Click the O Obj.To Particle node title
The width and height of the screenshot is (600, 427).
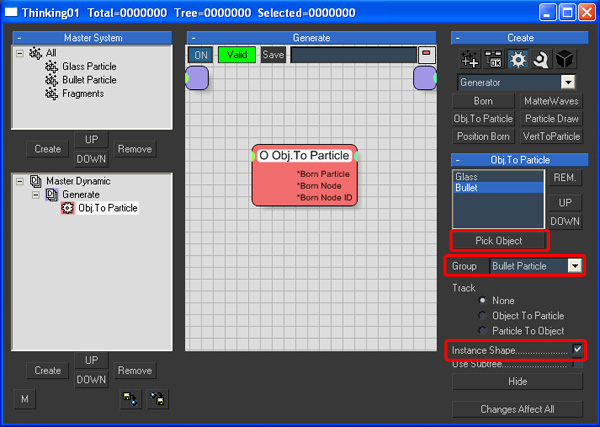pos(304,156)
